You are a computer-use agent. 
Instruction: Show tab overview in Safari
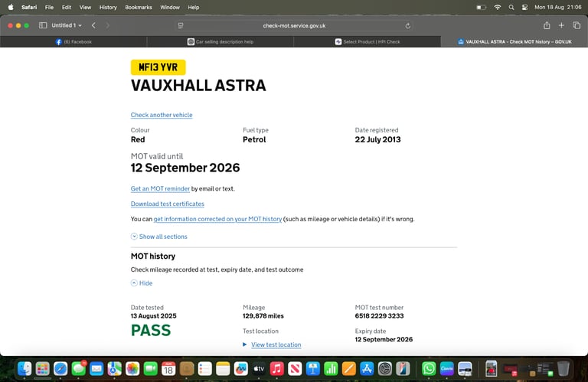coord(577,25)
